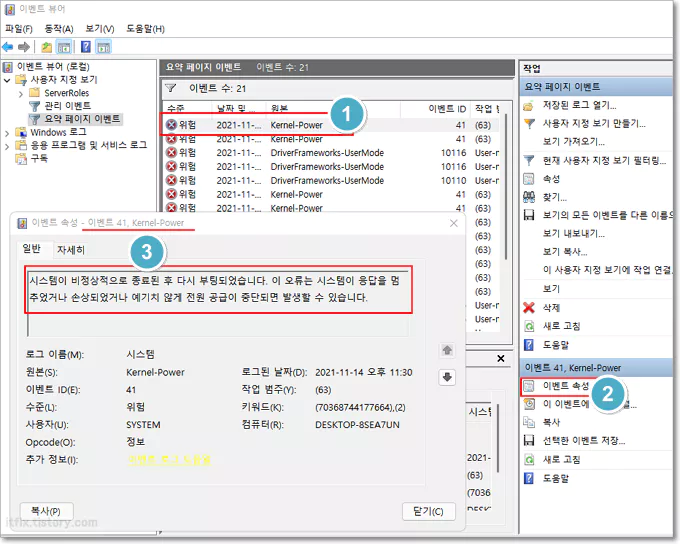
Task: Click the 복사(P) button
Action: 46,511
